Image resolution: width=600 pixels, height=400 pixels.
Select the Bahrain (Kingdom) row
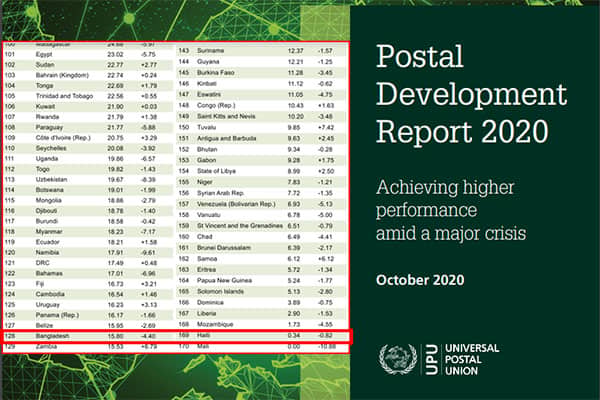pos(88,75)
